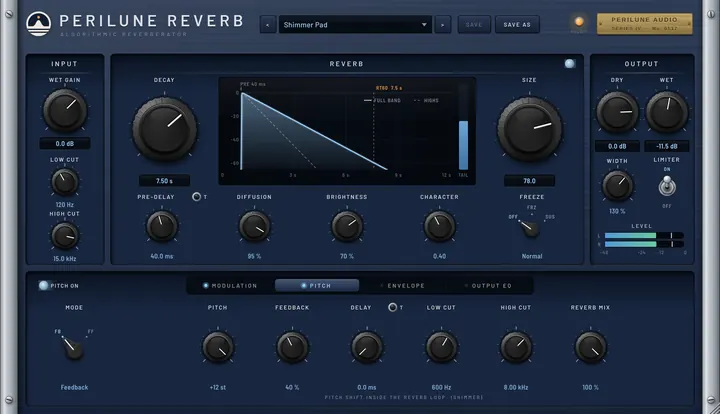Click the 70 % brightness value
This screenshot has width=720, height=414.
[347, 256]
